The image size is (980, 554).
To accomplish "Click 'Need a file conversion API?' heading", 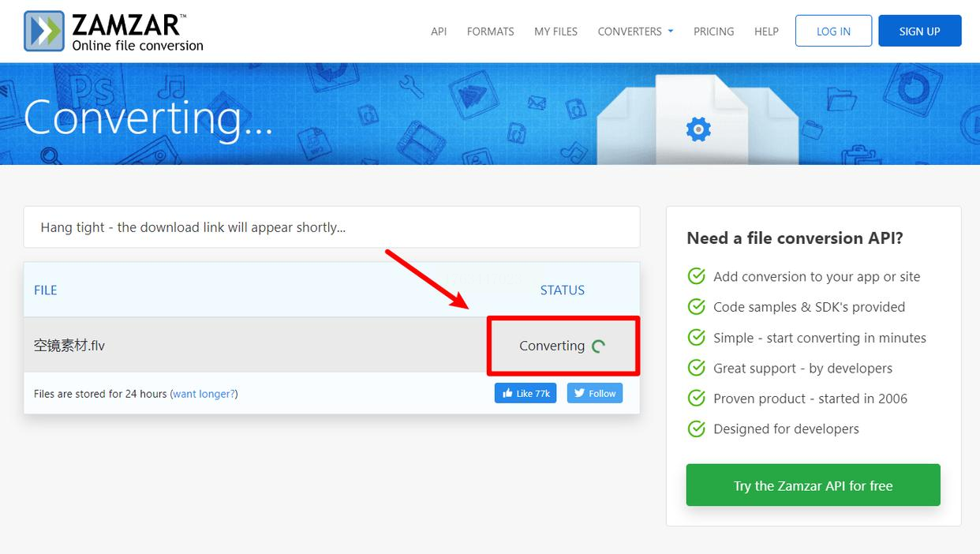I will click(795, 238).
